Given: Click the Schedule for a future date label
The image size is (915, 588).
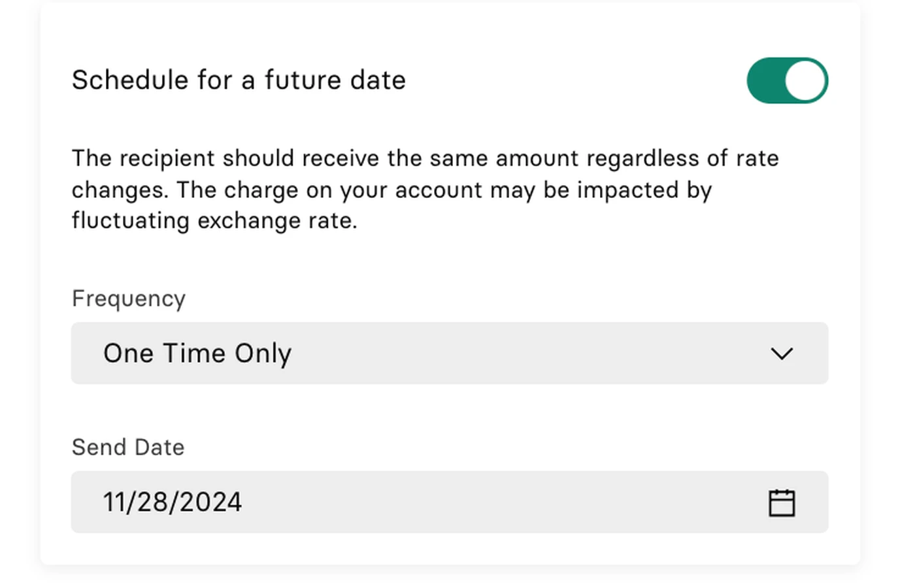Looking at the screenshot, I should point(239,80).
